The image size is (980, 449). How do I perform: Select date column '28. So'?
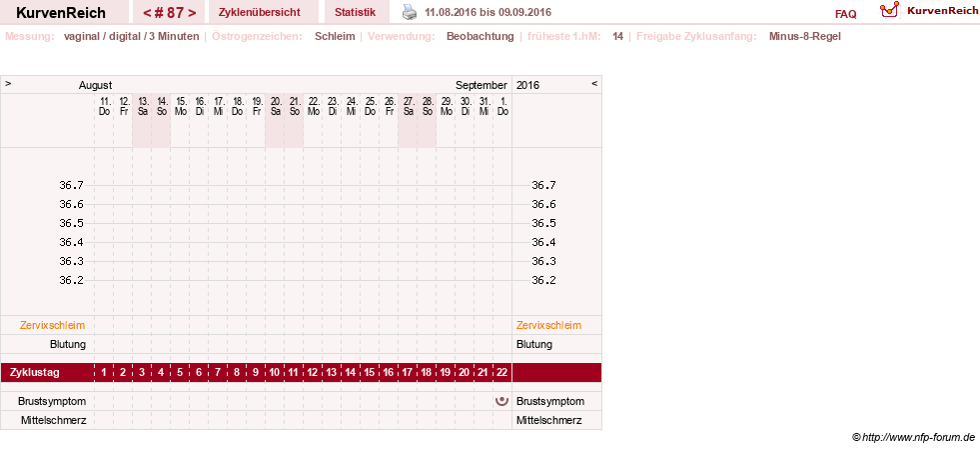pos(428,106)
